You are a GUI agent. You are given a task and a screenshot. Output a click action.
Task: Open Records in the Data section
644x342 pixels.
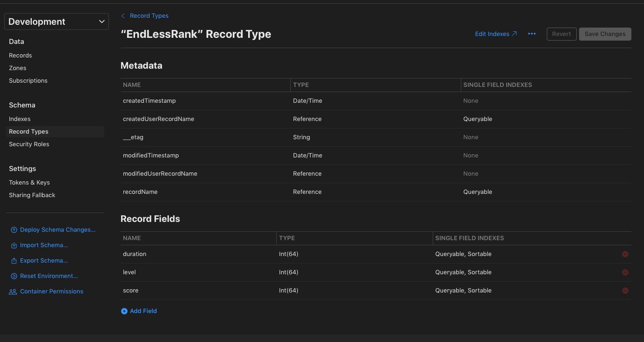(x=21, y=56)
